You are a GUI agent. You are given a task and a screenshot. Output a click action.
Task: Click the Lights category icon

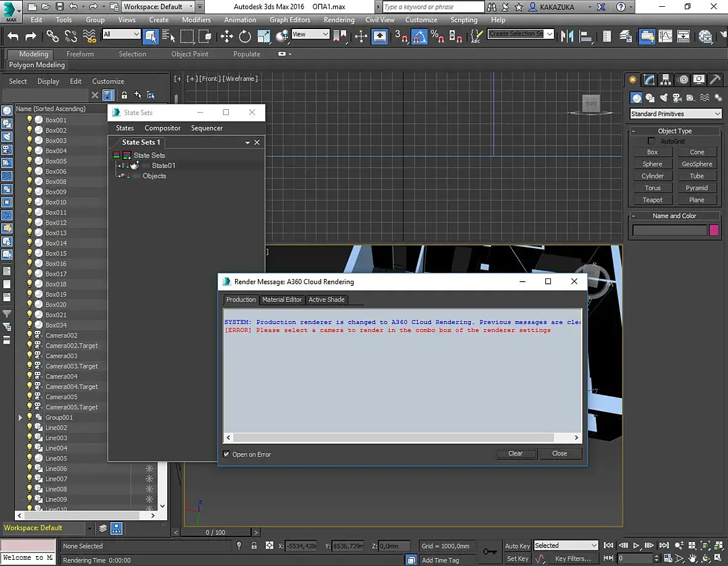[x=663, y=98]
